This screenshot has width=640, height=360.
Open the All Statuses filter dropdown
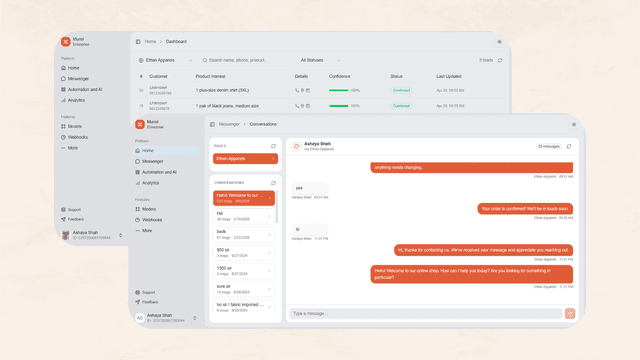point(320,60)
